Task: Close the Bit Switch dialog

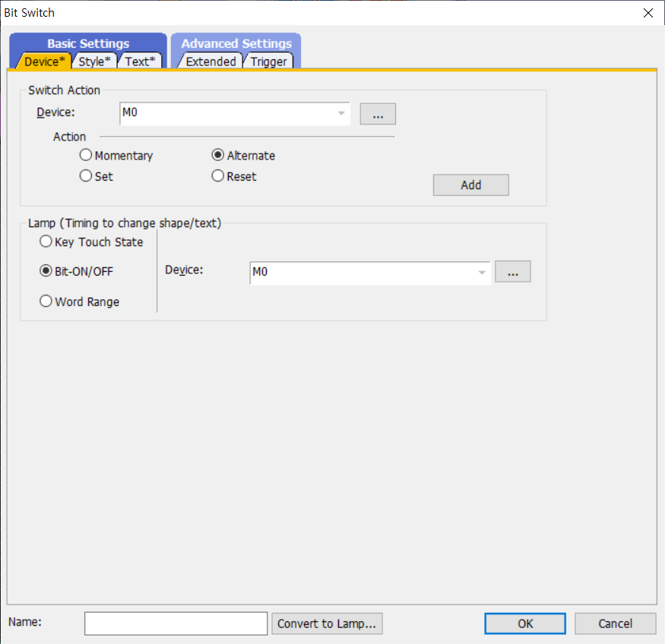Action: coord(648,13)
